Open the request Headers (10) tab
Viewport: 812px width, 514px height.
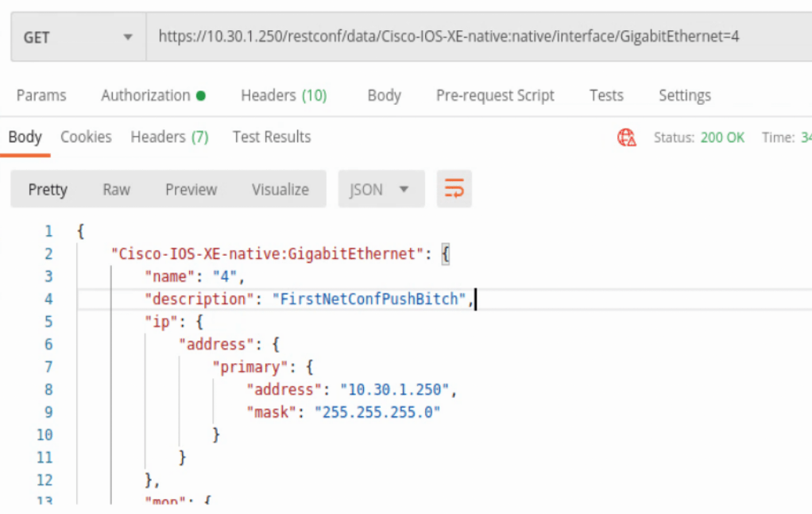pyautogui.click(x=284, y=95)
